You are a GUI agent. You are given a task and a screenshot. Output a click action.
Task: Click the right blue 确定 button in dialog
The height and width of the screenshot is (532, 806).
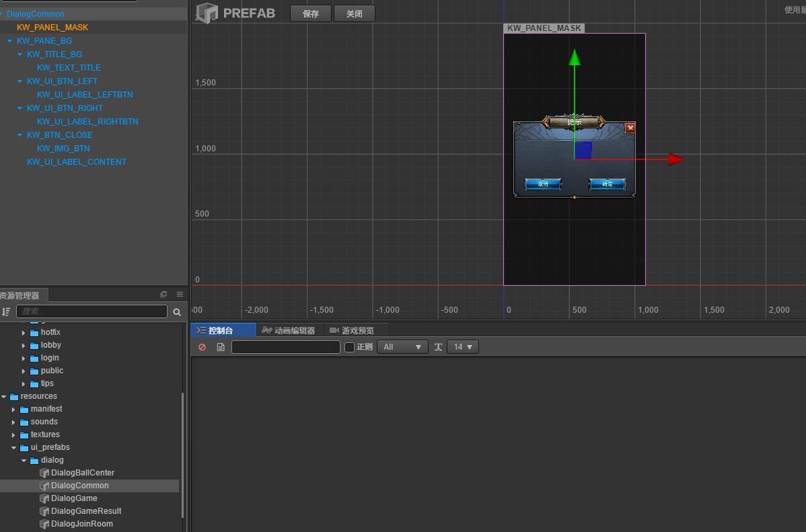(x=607, y=184)
